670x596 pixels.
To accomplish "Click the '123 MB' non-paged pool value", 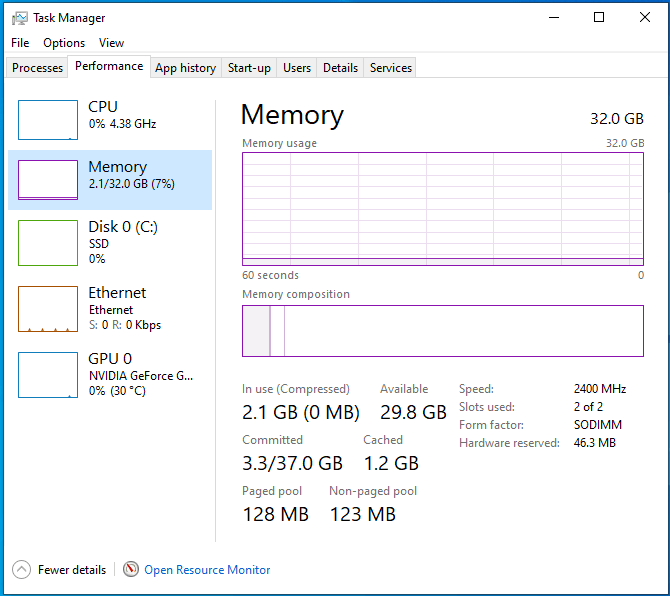I will [x=362, y=514].
